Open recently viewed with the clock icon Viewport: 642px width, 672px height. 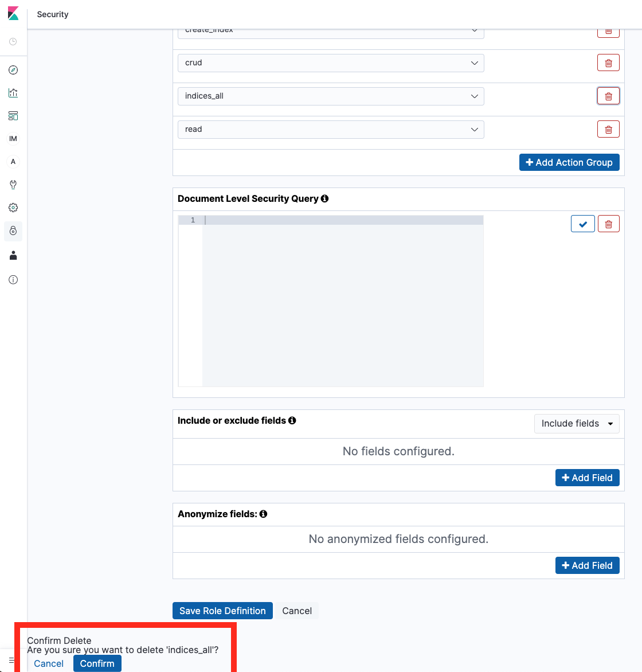pyautogui.click(x=13, y=41)
